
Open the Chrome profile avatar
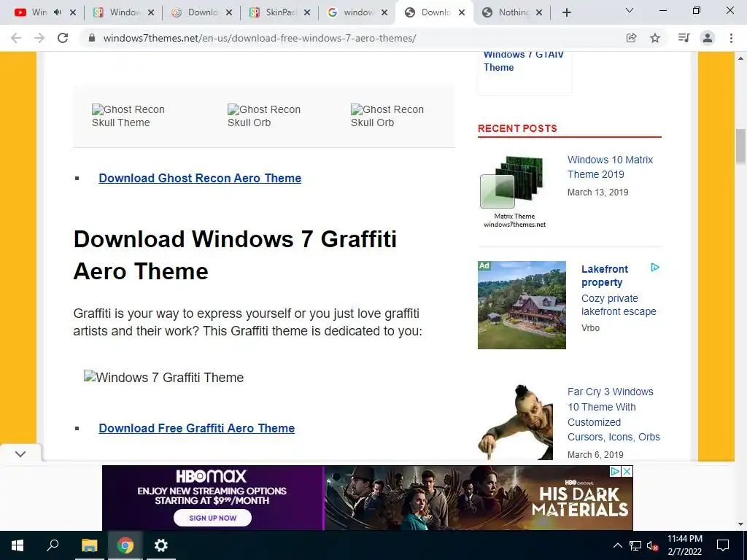(708, 38)
